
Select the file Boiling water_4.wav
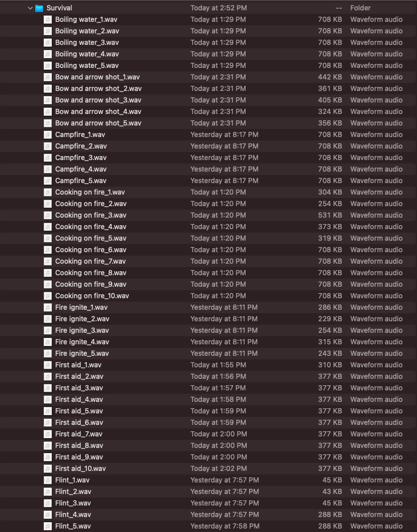[87, 54]
